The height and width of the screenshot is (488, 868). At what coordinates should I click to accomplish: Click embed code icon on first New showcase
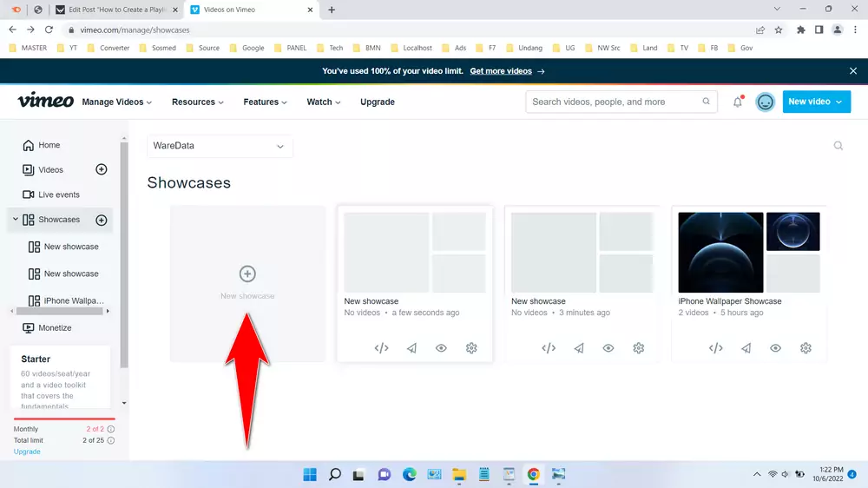381,348
